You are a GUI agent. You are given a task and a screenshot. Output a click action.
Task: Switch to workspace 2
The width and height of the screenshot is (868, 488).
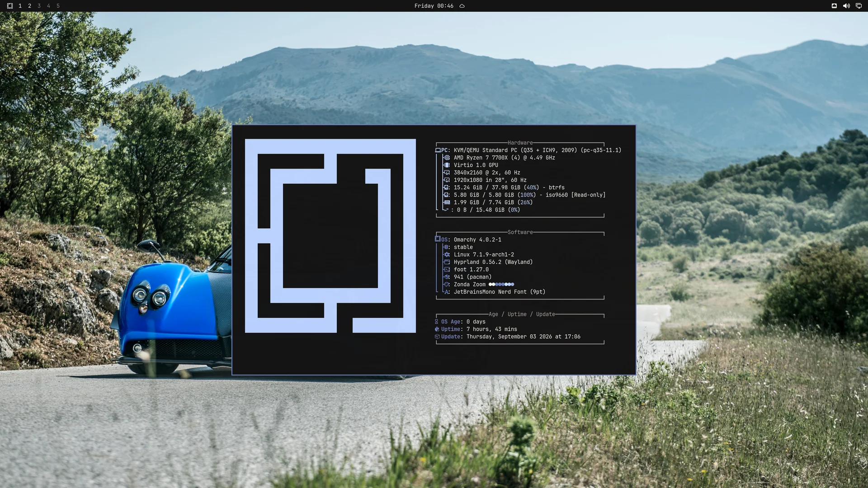pyautogui.click(x=29, y=6)
